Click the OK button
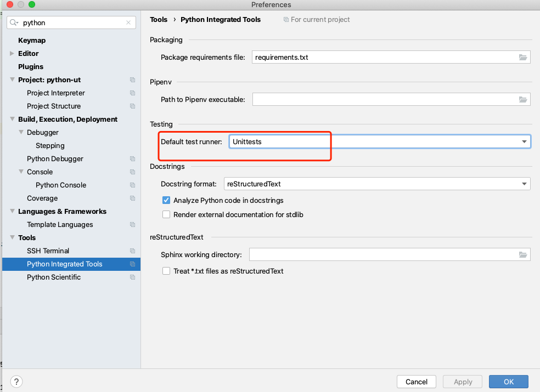The height and width of the screenshot is (392, 540). (x=508, y=382)
